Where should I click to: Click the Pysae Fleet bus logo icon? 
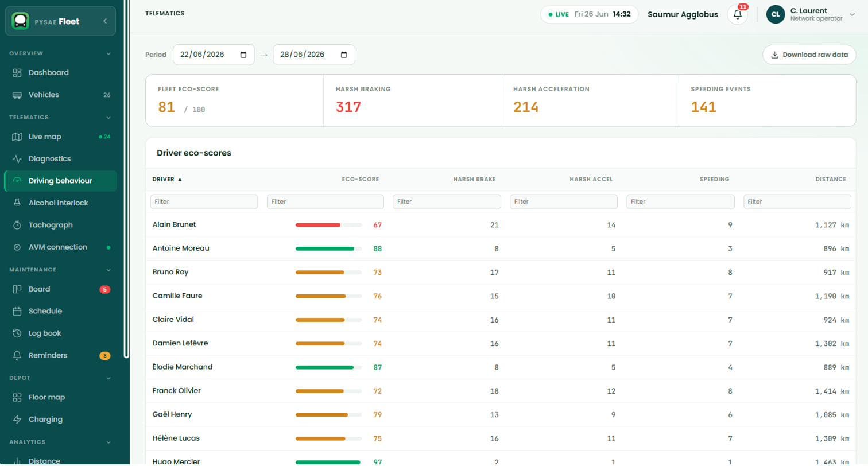(x=21, y=21)
